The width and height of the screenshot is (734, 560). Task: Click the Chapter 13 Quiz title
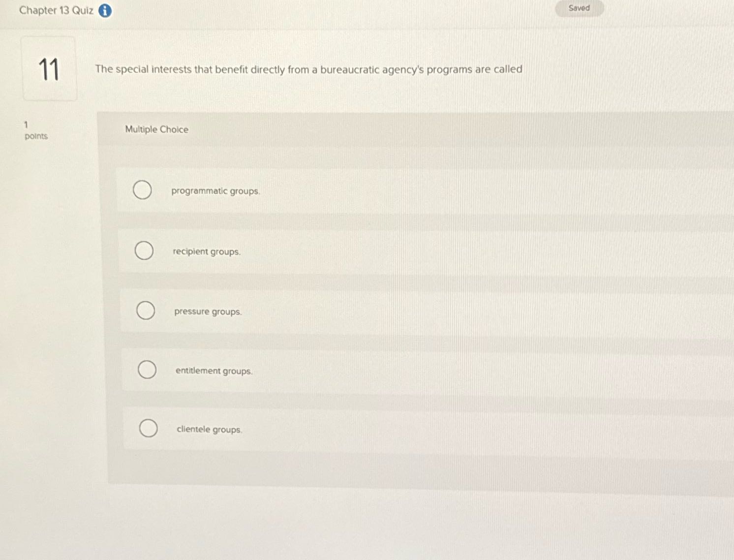pyautogui.click(x=54, y=10)
